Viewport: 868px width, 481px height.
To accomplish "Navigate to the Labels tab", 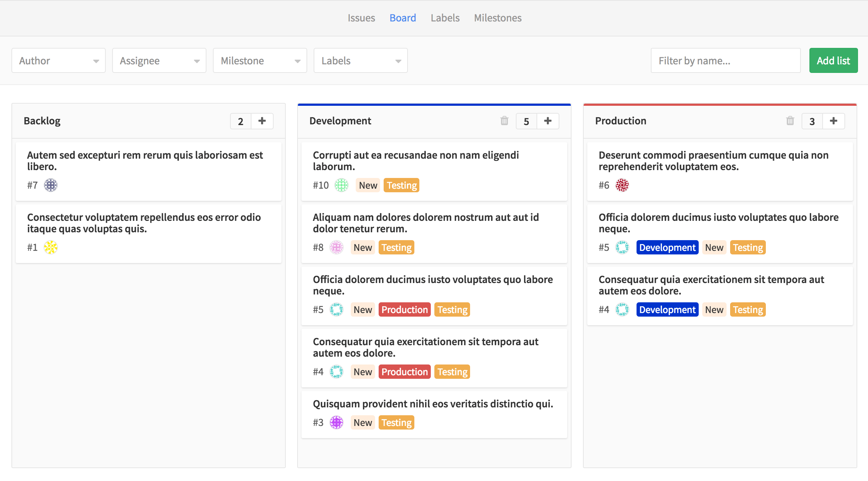I will click(x=445, y=17).
